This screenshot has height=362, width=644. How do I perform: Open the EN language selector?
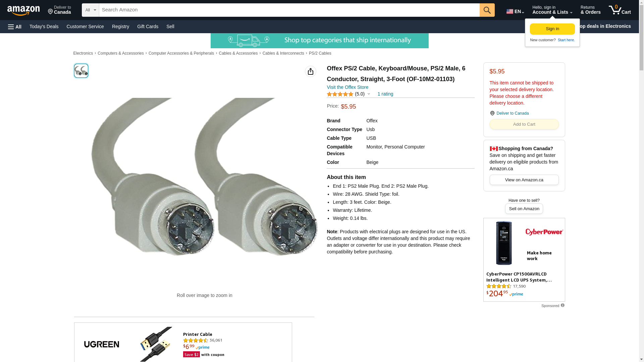coord(515,11)
